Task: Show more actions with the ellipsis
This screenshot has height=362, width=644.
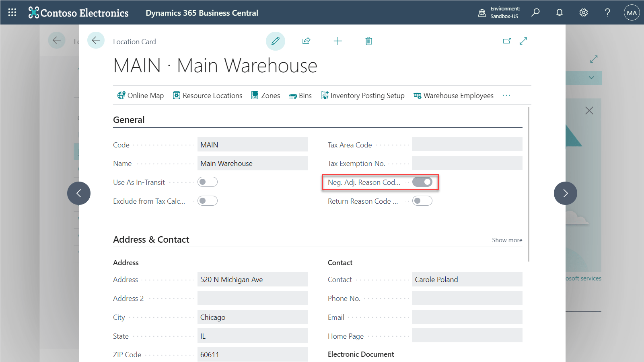Action: coord(506,95)
